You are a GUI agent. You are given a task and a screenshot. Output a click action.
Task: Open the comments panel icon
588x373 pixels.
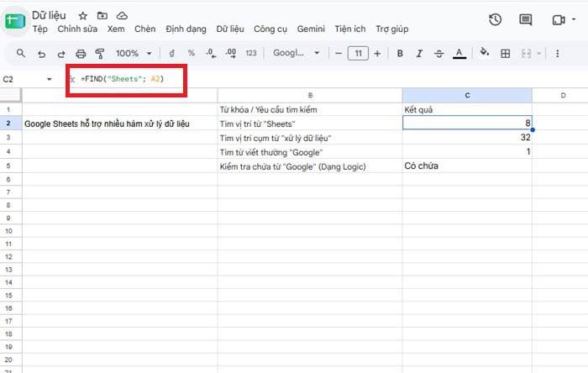pyautogui.click(x=525, y=19)
